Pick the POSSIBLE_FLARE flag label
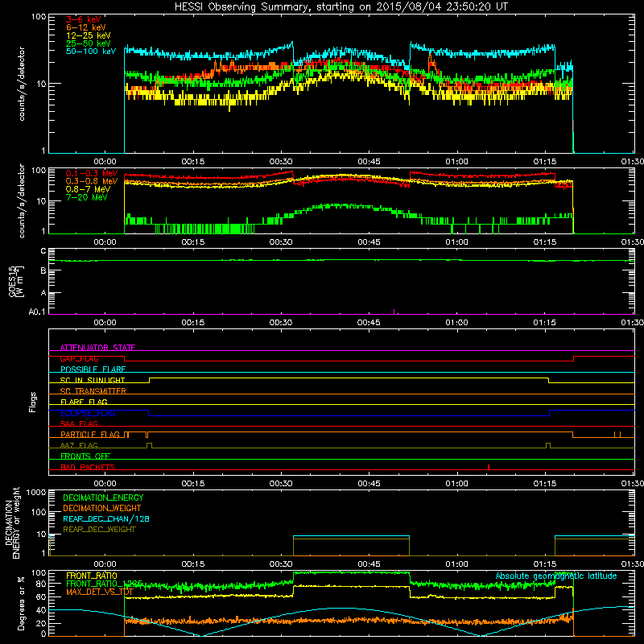Screen dimensions: 644x644 point(93,369)
